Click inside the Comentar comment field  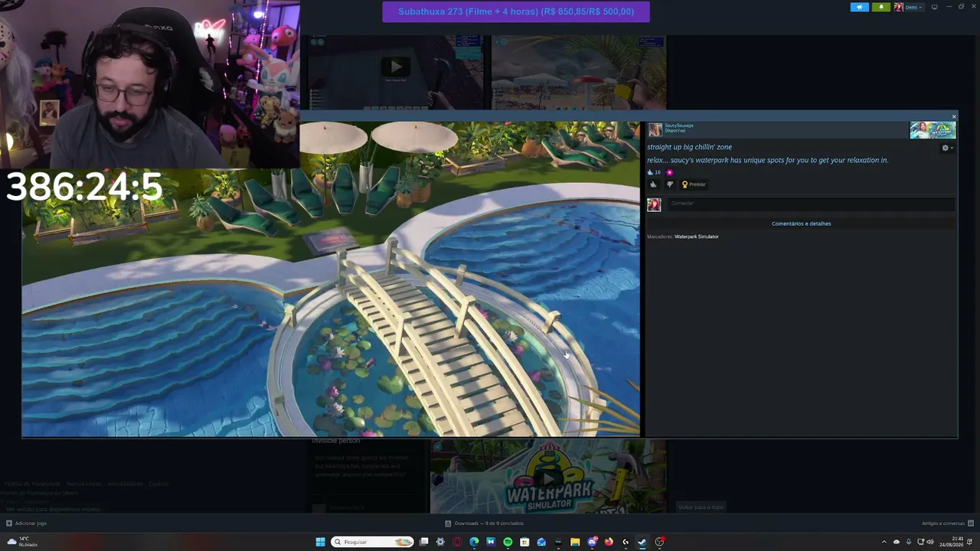click(x=812, y=204)
